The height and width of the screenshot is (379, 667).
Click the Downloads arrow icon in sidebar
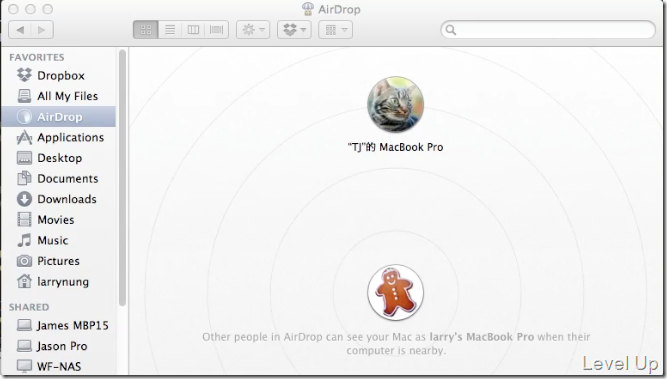coord(24,199)
